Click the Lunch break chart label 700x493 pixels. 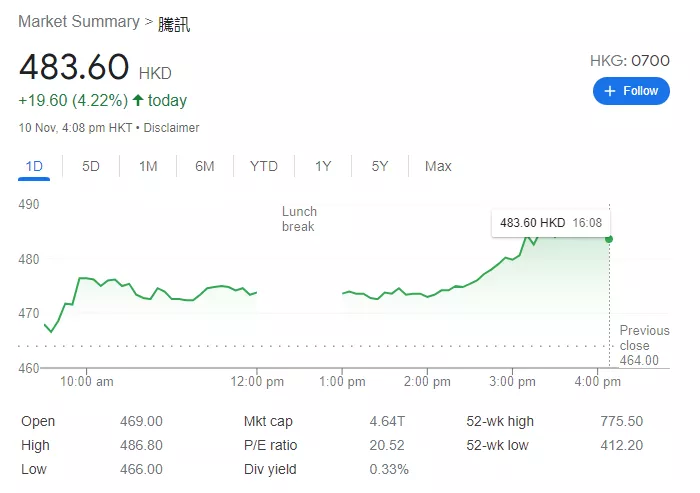coord(299,219)
